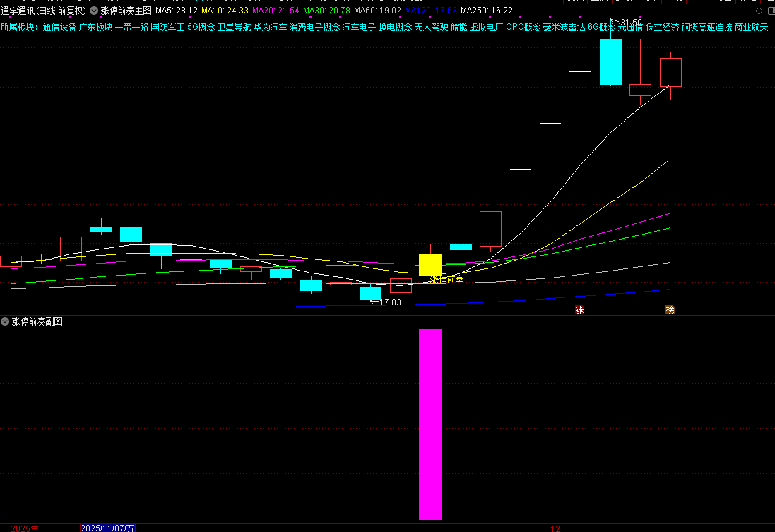Open the 5G概念 sector link
The image size is (775, 532).
(x=201, y=27)
